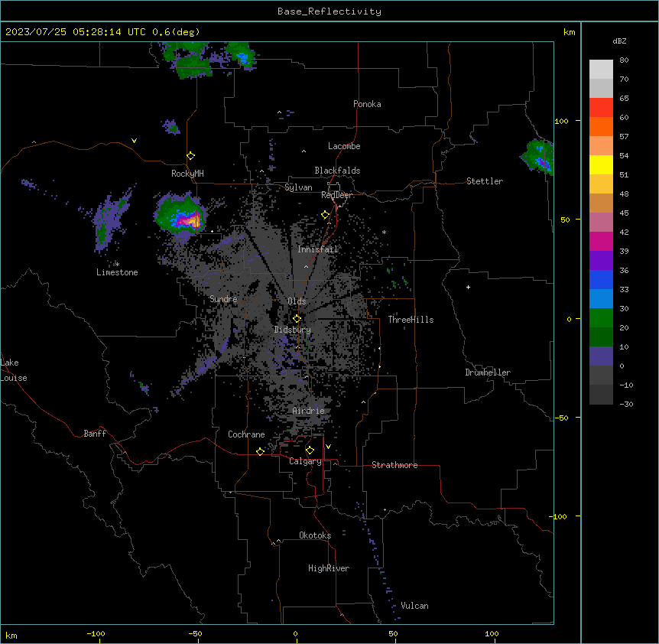Click the Calgary city label

[305, 461]
